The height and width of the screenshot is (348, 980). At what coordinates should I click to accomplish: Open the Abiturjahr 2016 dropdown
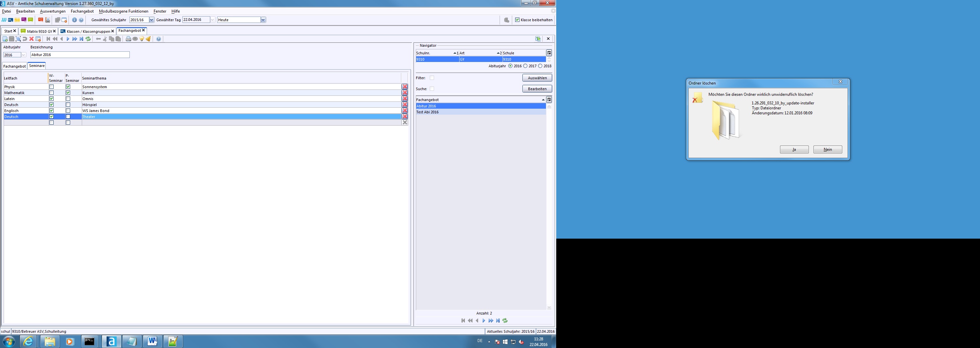[x=24, y=55]
